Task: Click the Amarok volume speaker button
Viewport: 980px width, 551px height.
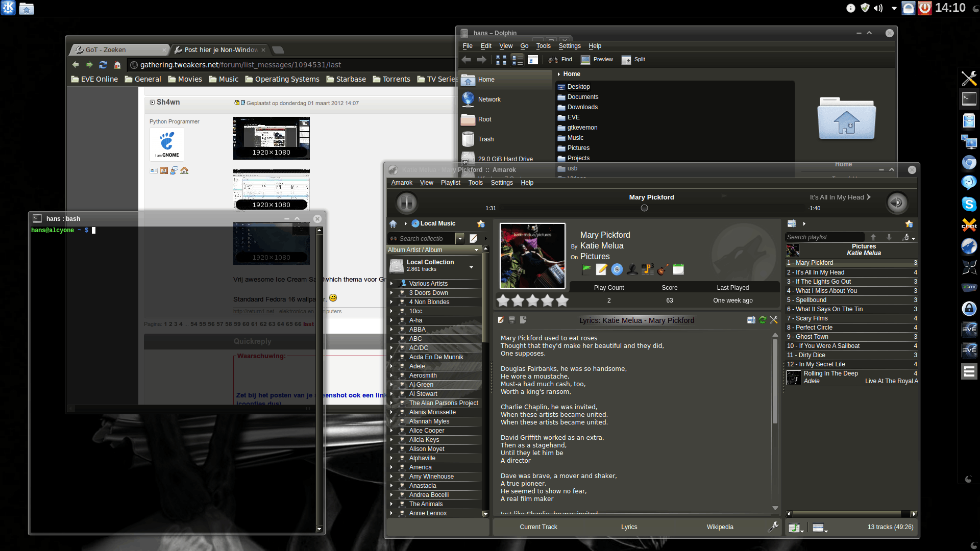Action: coord(897,203)
